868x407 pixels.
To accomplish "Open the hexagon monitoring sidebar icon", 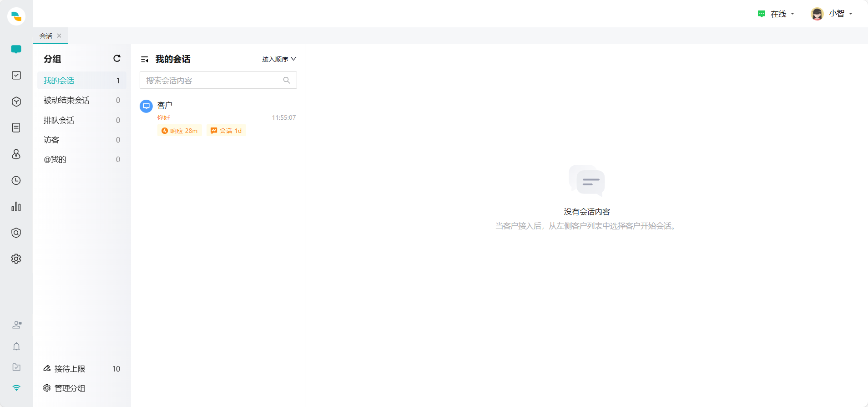I will tap(16, 233).
